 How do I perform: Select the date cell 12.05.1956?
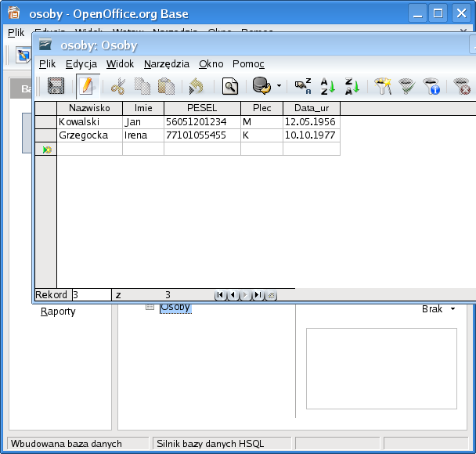coord(312,122)
